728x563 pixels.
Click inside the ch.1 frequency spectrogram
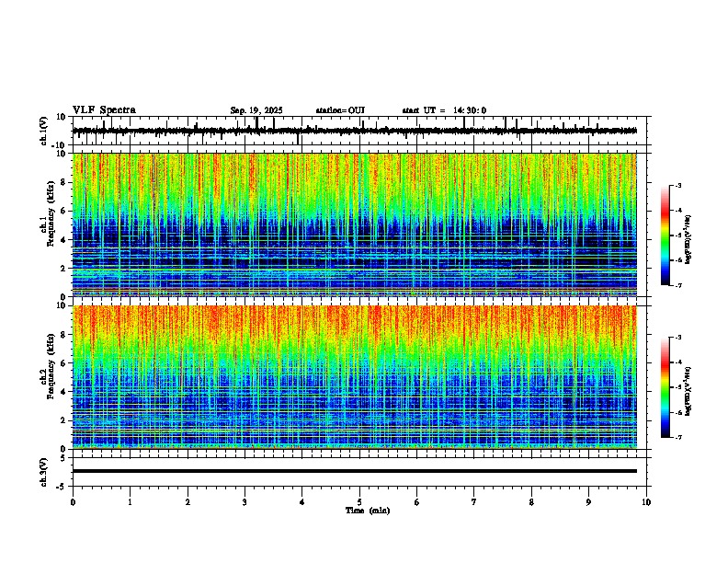355,224
